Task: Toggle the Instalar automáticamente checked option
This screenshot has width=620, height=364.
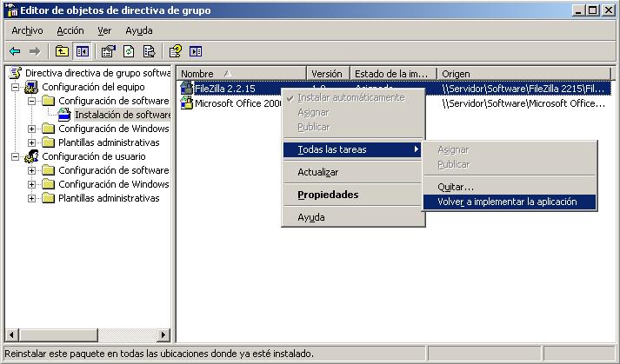Action: [350, 97]
